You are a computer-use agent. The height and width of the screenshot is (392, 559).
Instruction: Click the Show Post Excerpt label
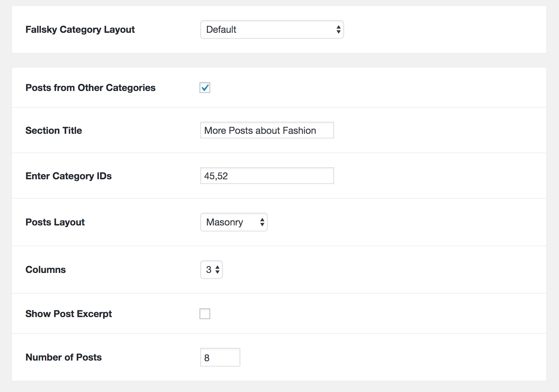pyautogui.click(x=68, y=314)
